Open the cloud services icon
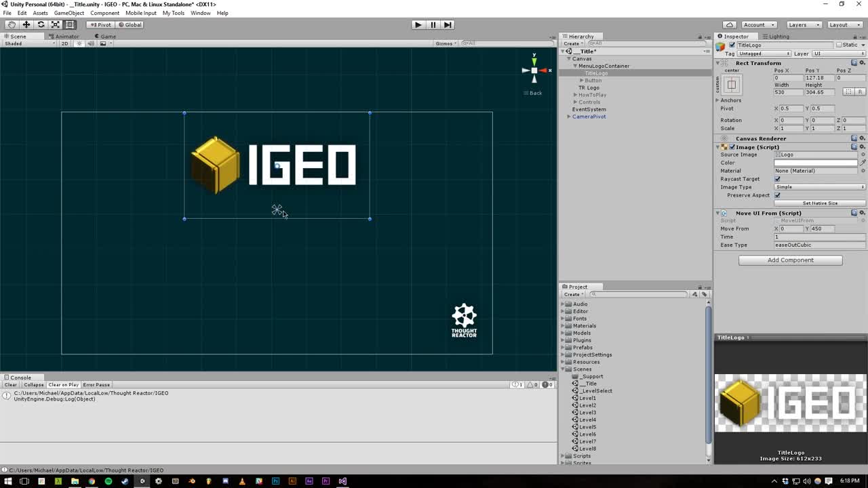 click(730, 24)
